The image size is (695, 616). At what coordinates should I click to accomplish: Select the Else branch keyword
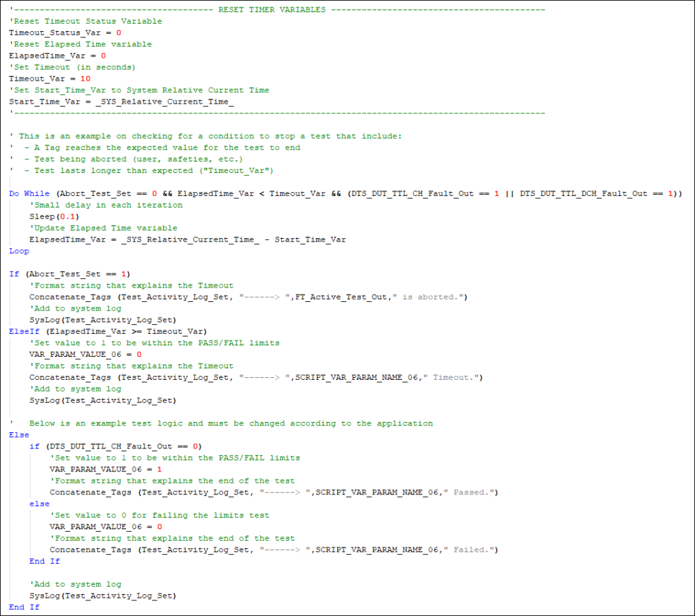18,435
